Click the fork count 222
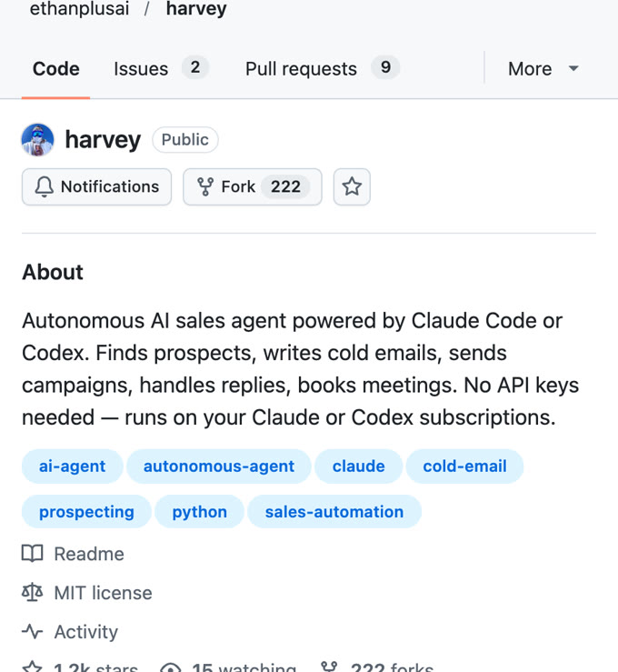The image size is (618, 672). [285, 186]
